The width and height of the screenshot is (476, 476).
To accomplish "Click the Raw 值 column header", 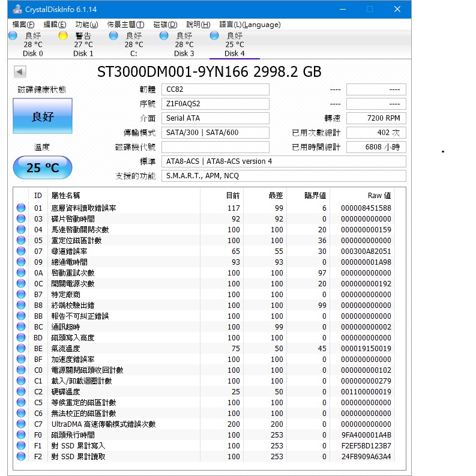I will pyautogui.click(x=363, y=196).
